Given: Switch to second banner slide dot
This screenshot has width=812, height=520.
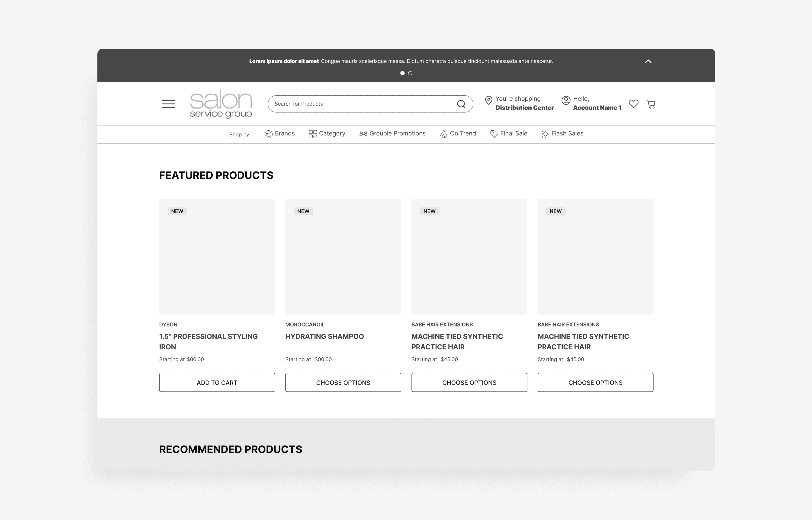Looking at the screenshot, I should (x=410, y=73).
